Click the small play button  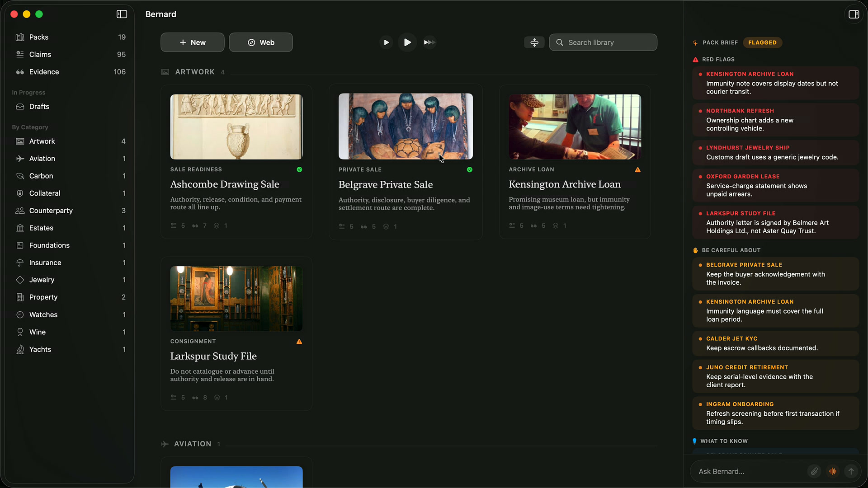(x=386, y=42)
